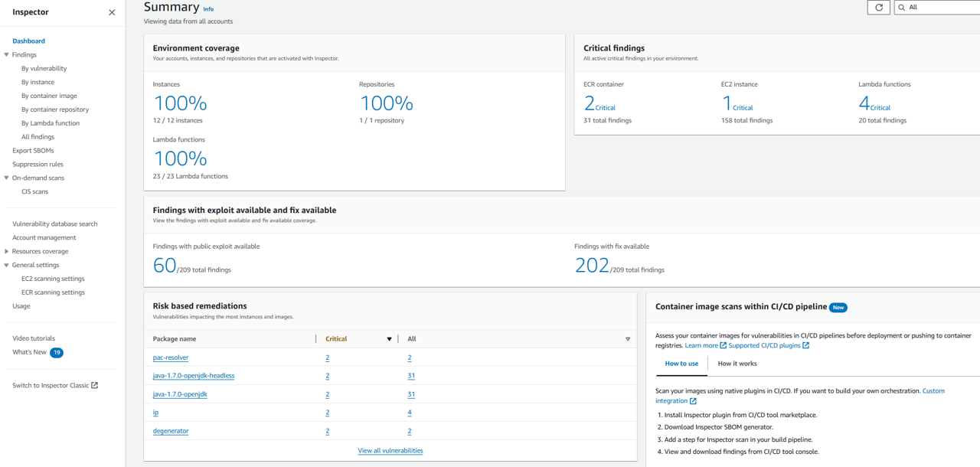Expand the Resources coverage section
Image resolution: width=980 pixels, height=467 pixels.
[6, 251]
